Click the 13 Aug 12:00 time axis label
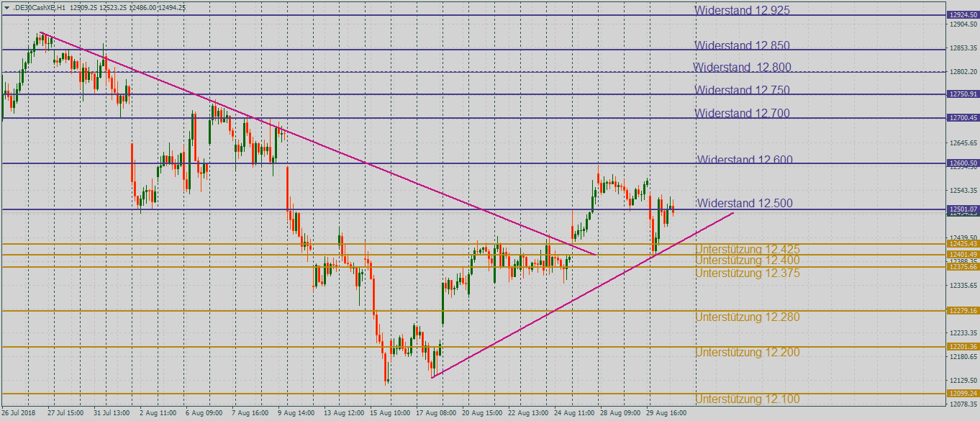This screenshot has height=421, width=980. pyautogui.click(x=344, y=414)
